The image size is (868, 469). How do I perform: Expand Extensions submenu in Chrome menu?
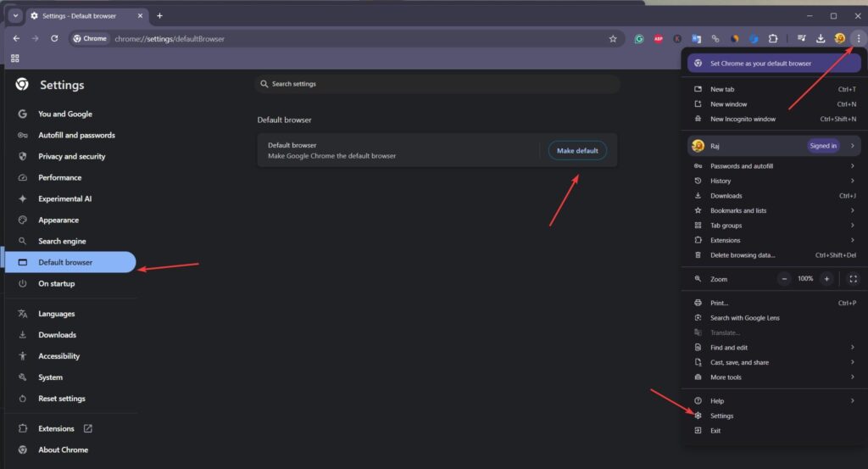click(x=774, y=240)
